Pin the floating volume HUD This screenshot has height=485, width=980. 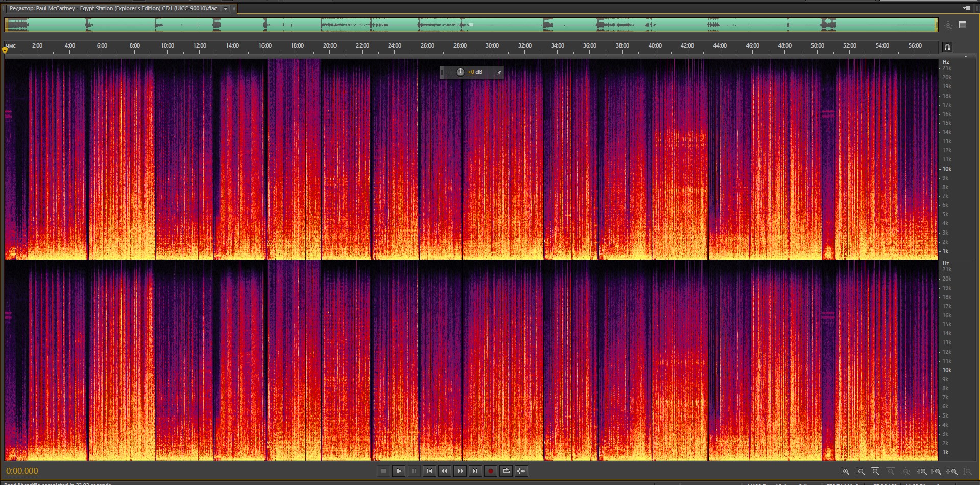498,73
